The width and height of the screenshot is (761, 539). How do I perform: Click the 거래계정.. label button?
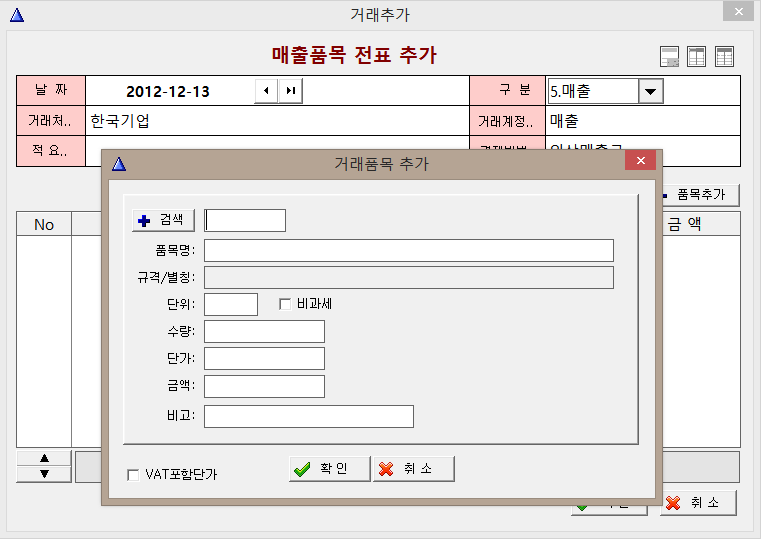(x=507, y=120)
